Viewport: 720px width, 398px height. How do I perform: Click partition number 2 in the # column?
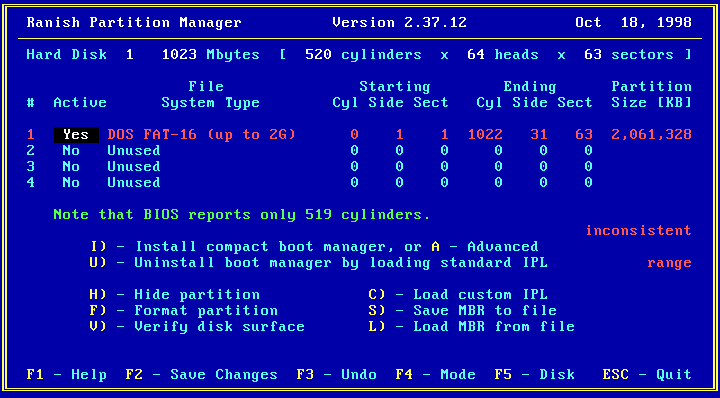click(x=31, y=151)
